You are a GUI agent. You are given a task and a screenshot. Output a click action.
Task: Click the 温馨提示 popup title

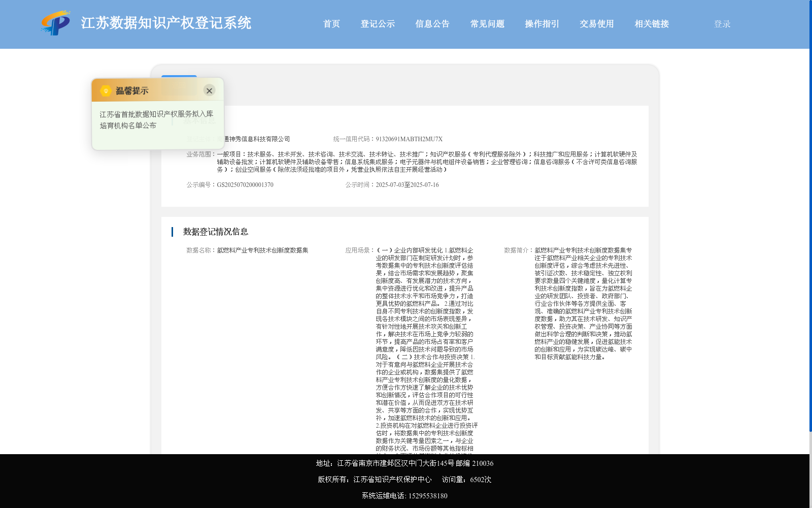point(132,90)
